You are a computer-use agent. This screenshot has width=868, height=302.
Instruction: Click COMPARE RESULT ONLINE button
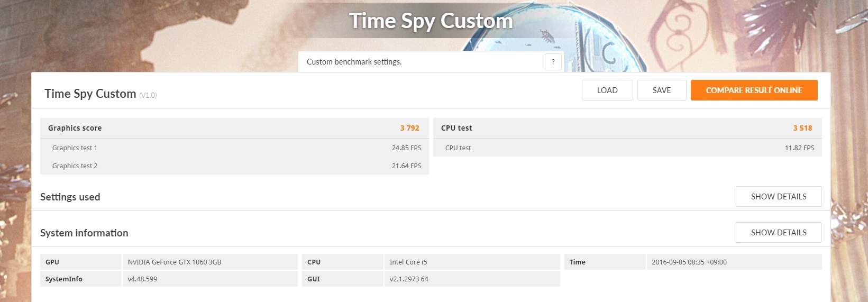point(754,90)
